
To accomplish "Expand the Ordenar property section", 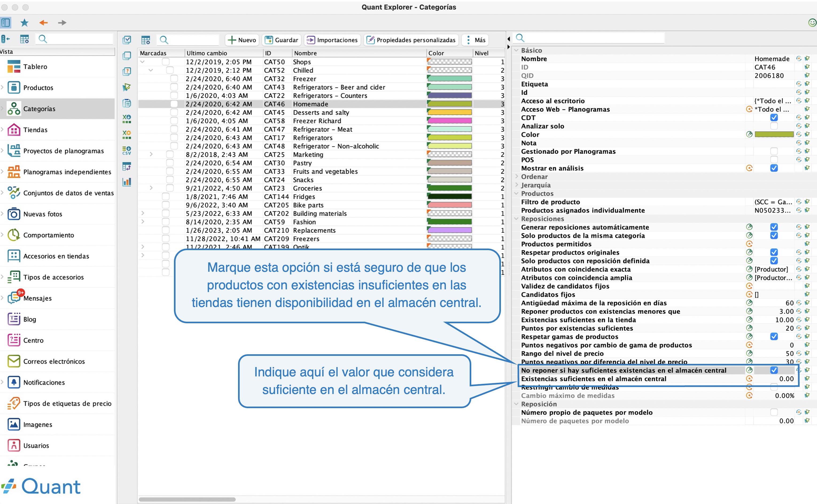I will coord(517,177).
